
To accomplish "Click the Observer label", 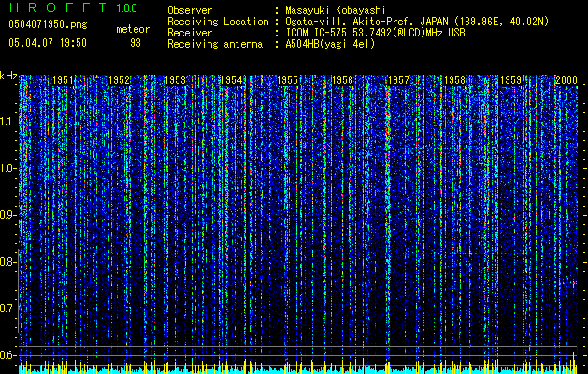I will [x=190, y=11].
